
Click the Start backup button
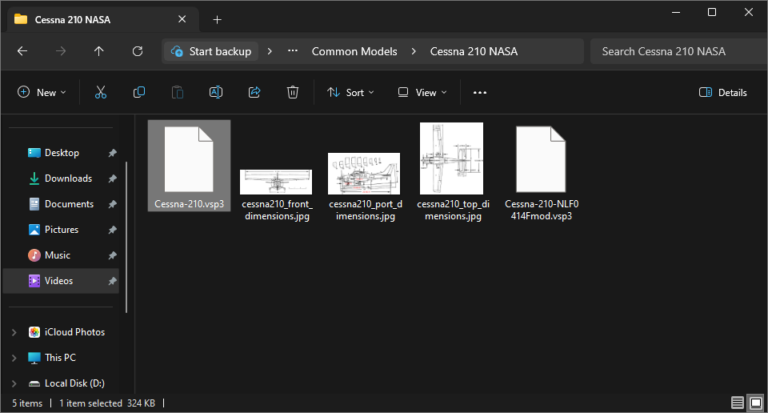click(x=210, y=51)
